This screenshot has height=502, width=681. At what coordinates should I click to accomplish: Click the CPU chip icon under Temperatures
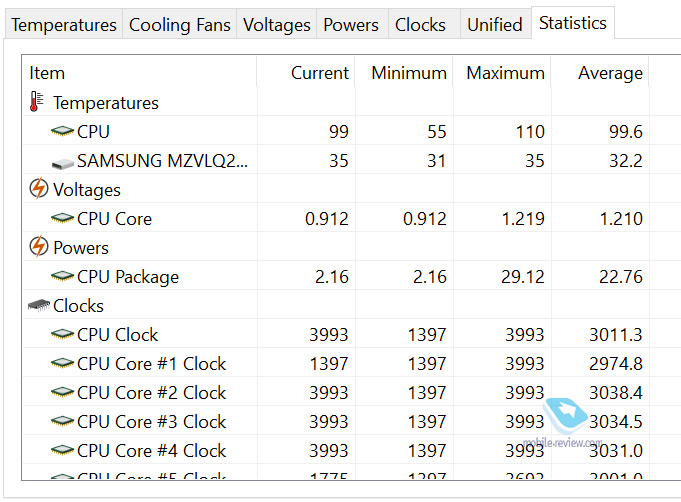pyautogui.click(x=62, y=131)
